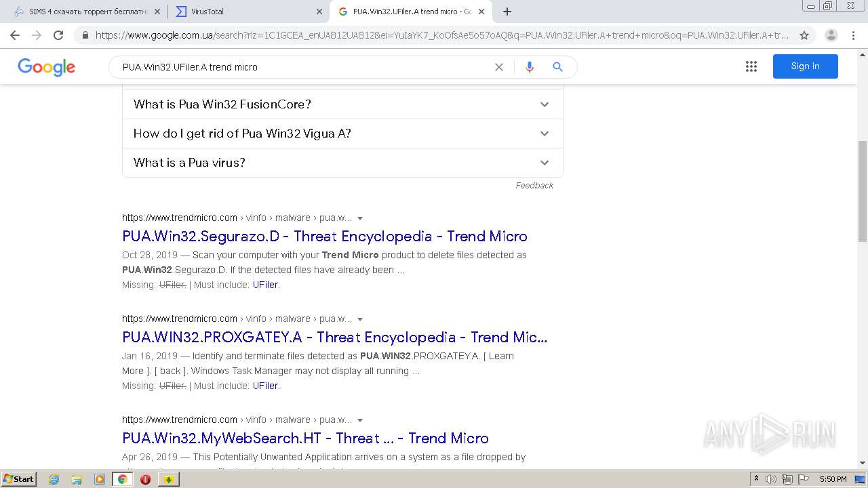Click the browser forward arrow

[x=37, y=35]
